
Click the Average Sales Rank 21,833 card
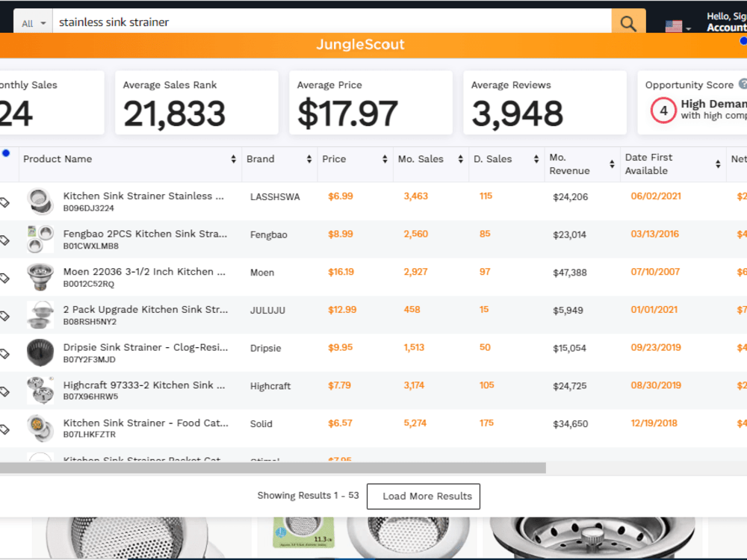tap(196, 102)
